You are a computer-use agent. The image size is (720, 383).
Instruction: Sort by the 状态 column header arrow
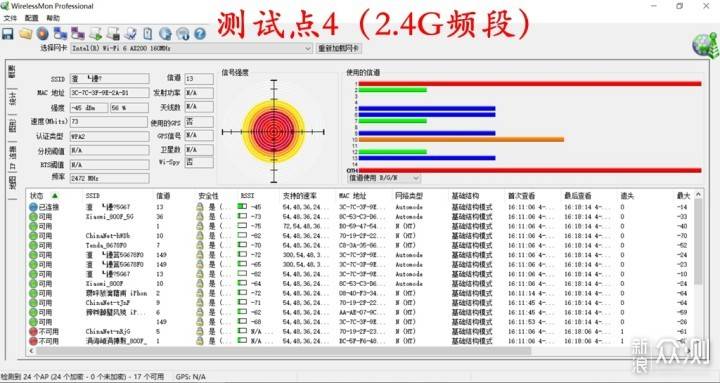point(55,196)
